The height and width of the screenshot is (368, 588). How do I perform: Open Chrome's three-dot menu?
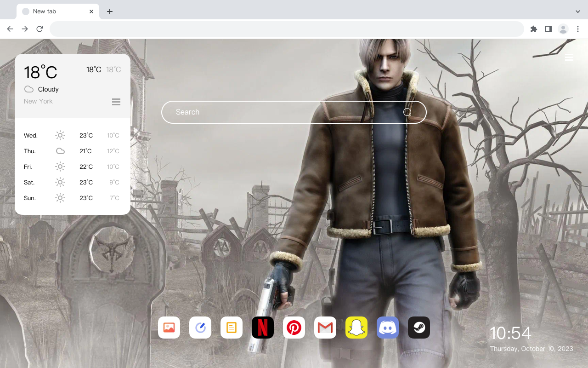point(578,29)
